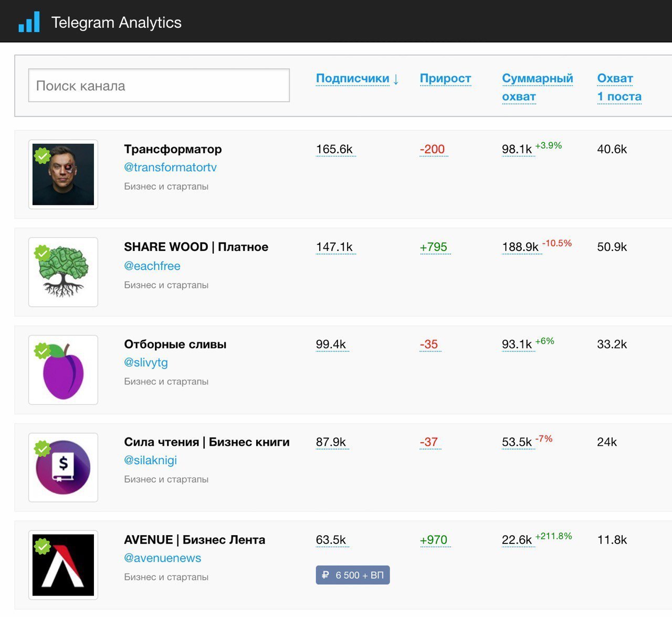672x617 pixels.
Task: Click Бизнес и стартапы category under @eachfree
Action: 166,285
